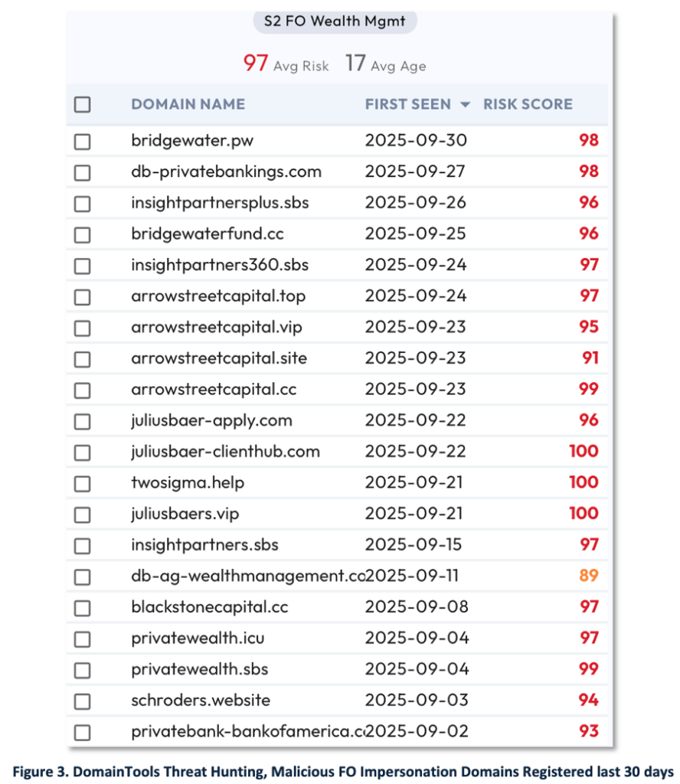Click the First Seen column header
The image size is (680, 784).
[x=407, y=104]
